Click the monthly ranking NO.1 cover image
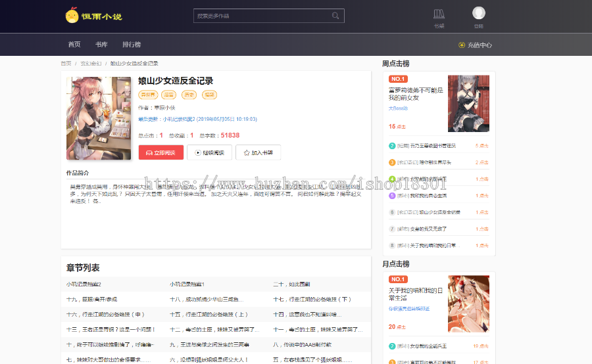Viewport: 592px width, 364px height. coord(468,304)
